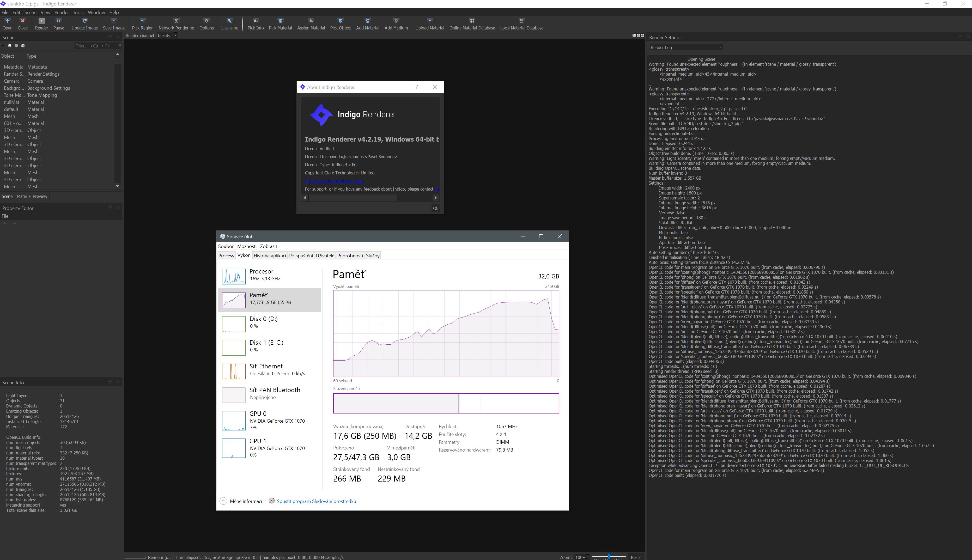Click the zoom slider handle

pyautogui.click(x=609, y=557)
